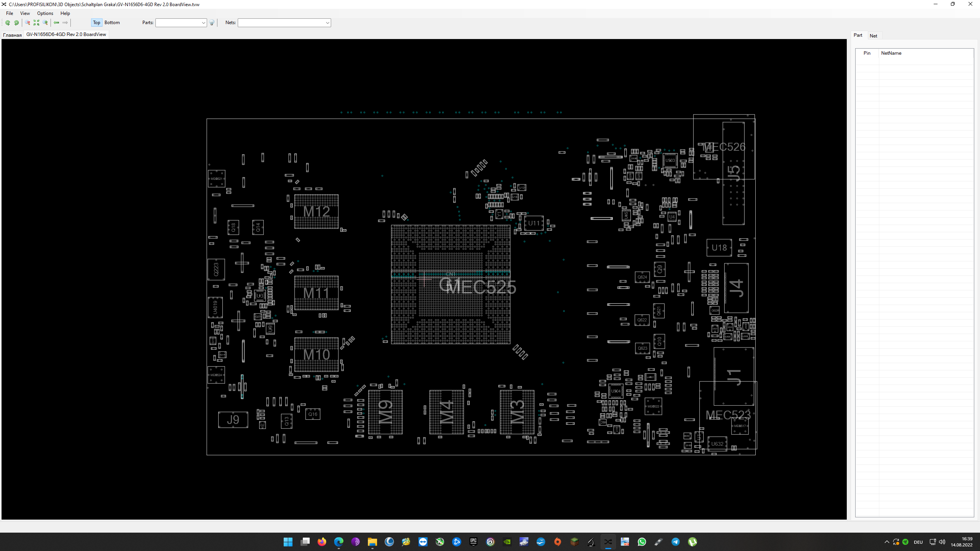This screenshot has width=980, height=551.
Task: Open TeamViewer from the taskbar
Action: pos(423,542)
